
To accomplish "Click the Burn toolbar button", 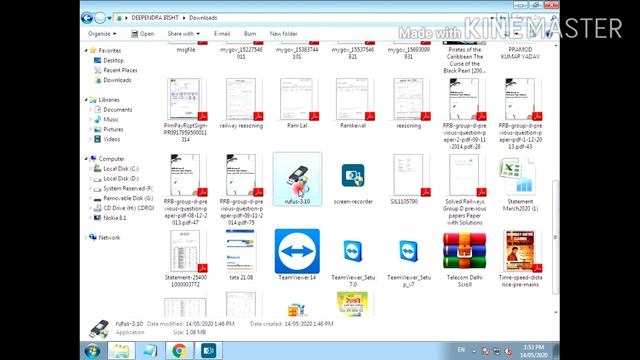I will (250, 34).
